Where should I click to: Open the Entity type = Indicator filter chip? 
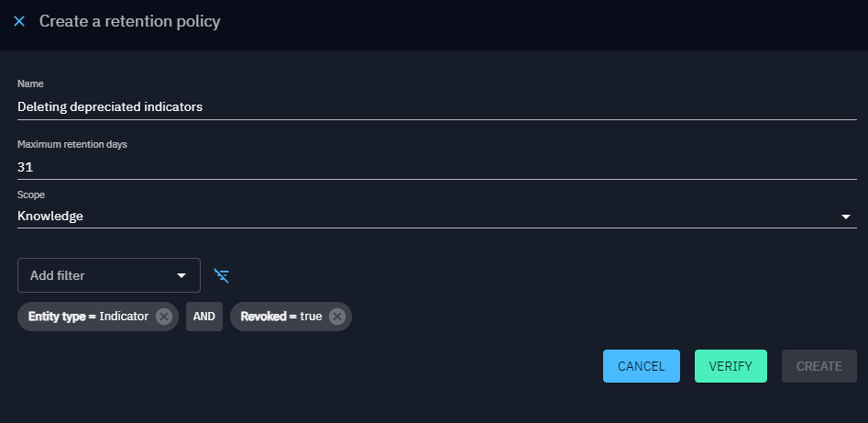pos(89,317)
